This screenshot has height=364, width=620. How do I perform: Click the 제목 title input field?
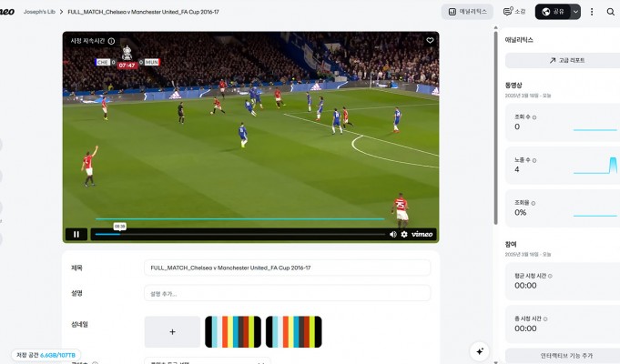(287, 268)
